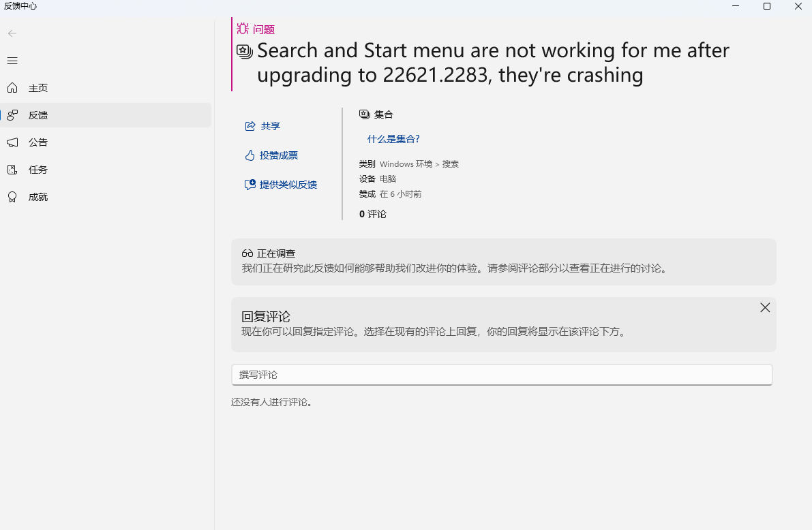Close the 反馈中心 window
This screenshot has height=530, width=812.
(798, 6)
